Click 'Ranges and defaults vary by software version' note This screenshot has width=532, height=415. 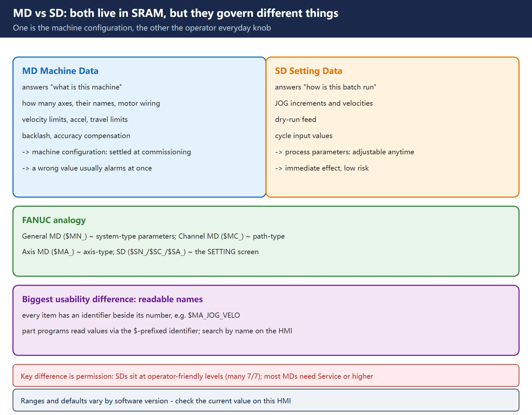[266, 400]
